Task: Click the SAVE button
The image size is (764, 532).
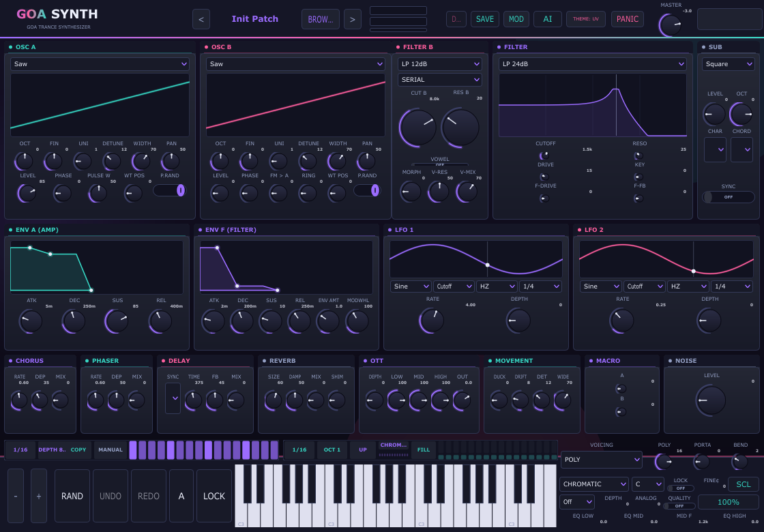Action: [x=484, y=19]
